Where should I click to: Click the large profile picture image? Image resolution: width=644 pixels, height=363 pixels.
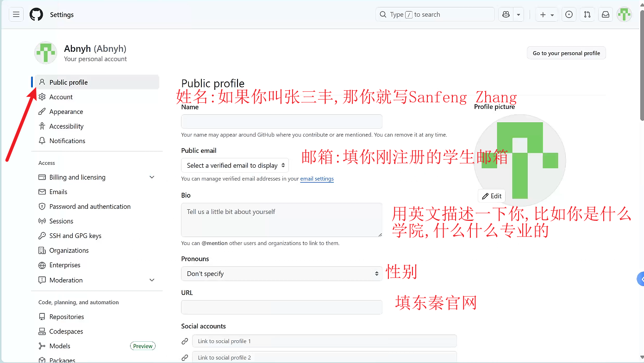(x=520, y=160)
